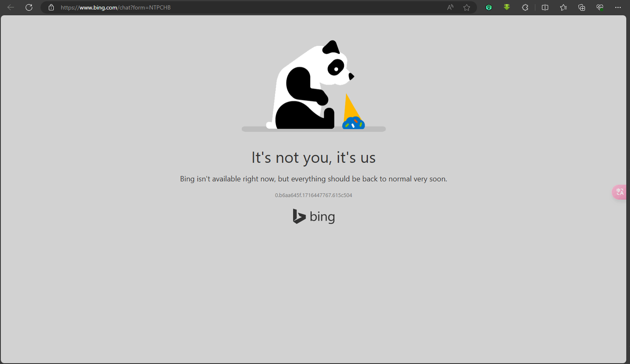Click the pink translate floating button
The height and width of the screenshot is (364, 630).
pos(620,192)
